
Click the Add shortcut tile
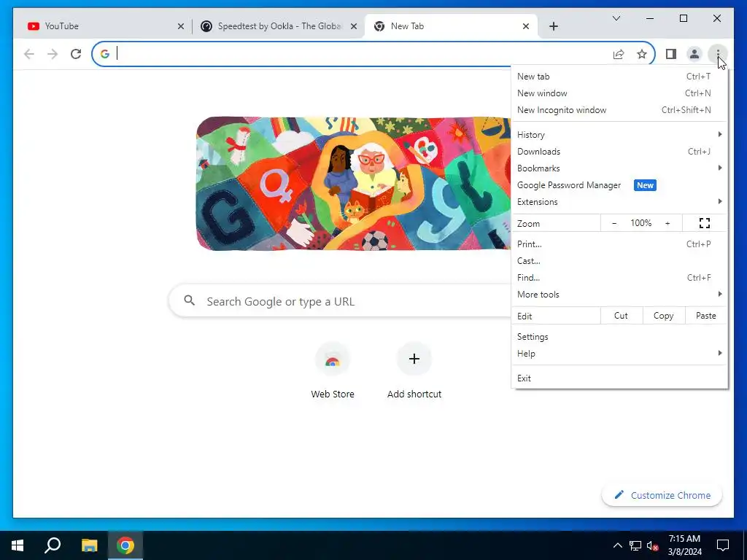[414, 371]
